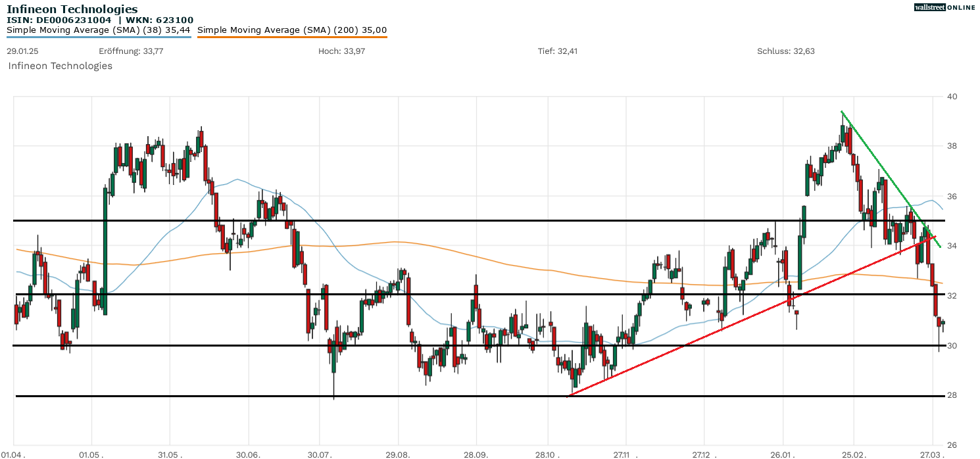
Task: Click the Eröffnung 33,77 value
Action: 122,51
